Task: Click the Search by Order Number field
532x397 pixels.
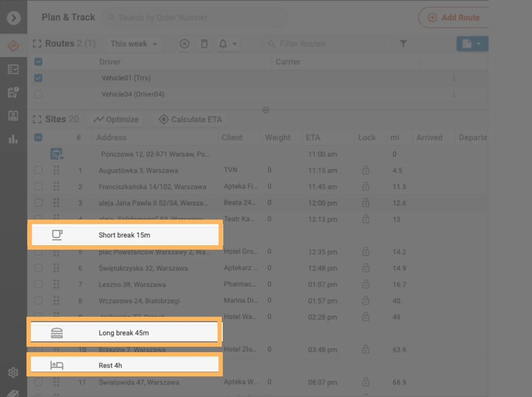Action: (x=195, y=18)
